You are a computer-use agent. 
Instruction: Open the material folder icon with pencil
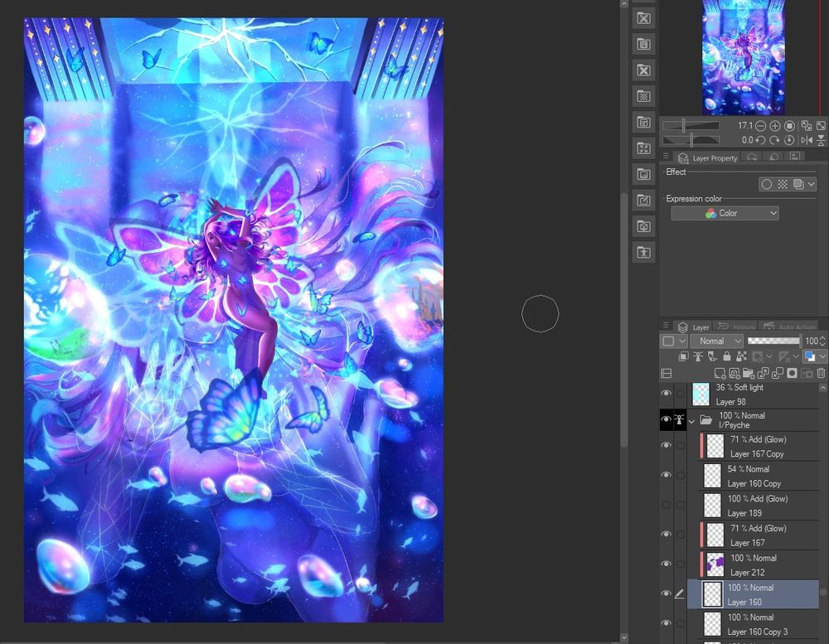point(643,201)
